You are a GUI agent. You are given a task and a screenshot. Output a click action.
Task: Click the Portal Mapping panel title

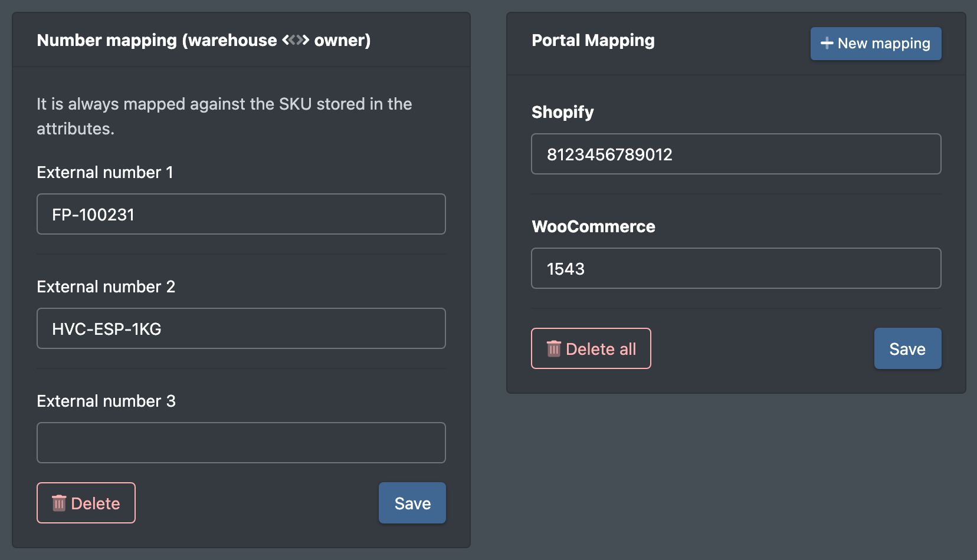[593, 40]
